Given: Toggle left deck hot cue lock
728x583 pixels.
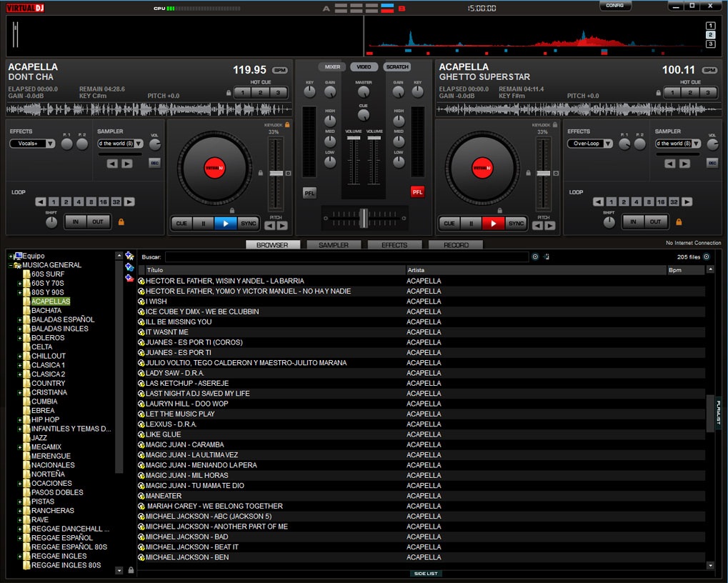Looking at the screenshot, I should pos(229,93).
